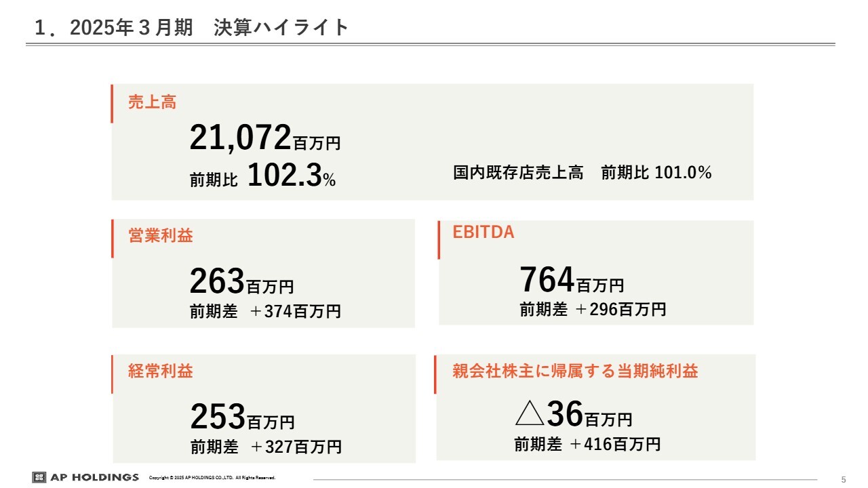The image size is (868, 488).
Task: Click the EBITDA heading
Action: (484, 232)
